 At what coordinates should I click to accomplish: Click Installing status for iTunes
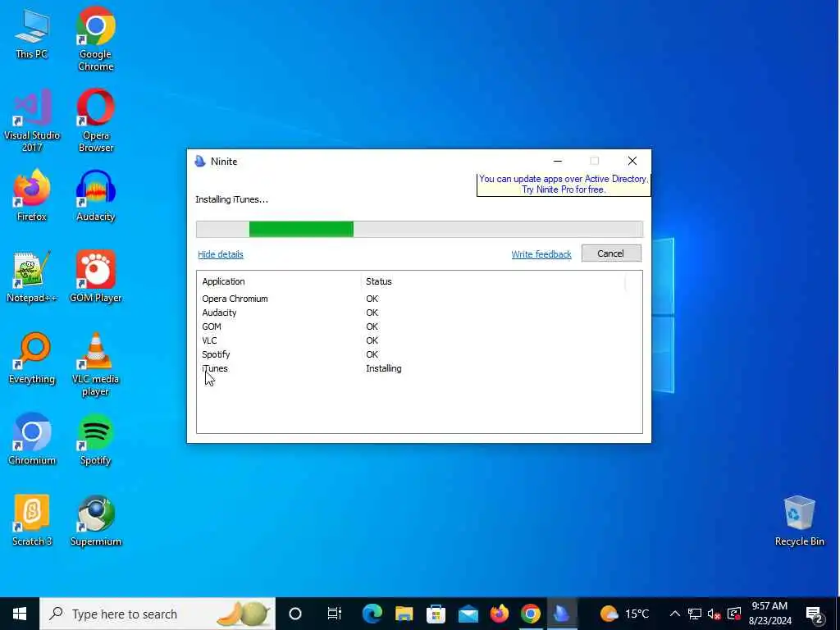pyautogui.click(x=384, y=368)
